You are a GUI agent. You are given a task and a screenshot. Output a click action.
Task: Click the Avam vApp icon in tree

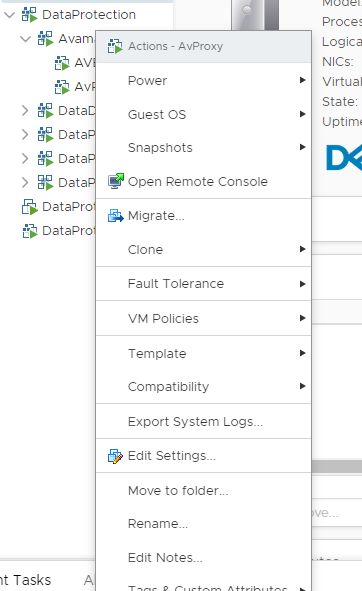[46, 38]
